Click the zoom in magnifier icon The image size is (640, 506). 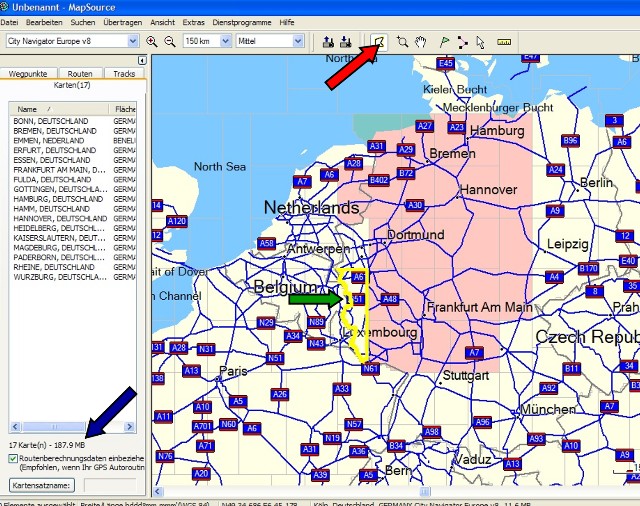[x=152, y=41]
